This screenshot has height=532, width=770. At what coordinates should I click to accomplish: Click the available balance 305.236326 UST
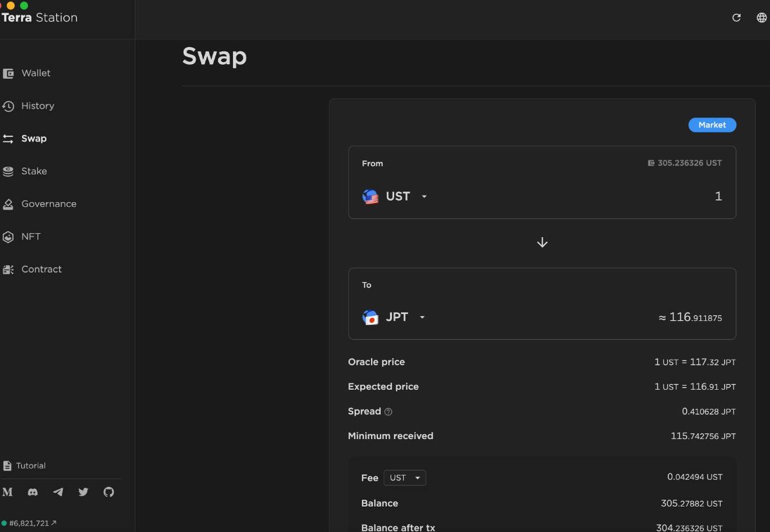pyautogui.click(x=690, y=163)
